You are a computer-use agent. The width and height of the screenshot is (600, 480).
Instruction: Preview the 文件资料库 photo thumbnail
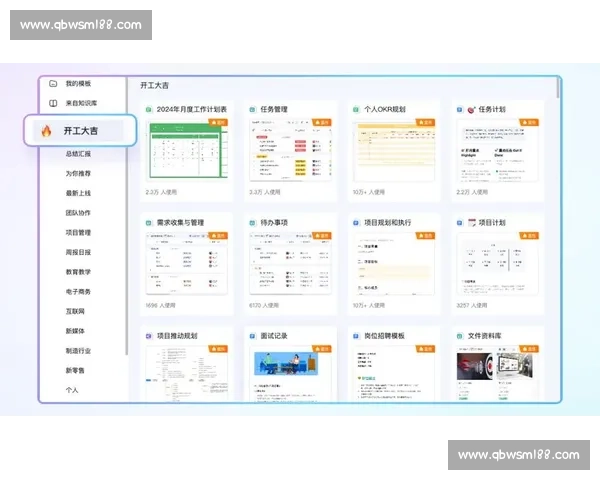[498, 373]
